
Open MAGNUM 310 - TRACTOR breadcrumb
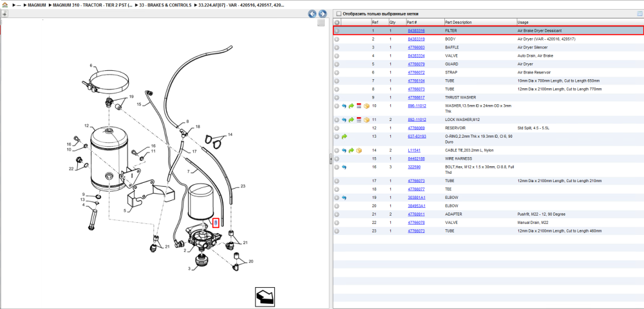point(92,5)
